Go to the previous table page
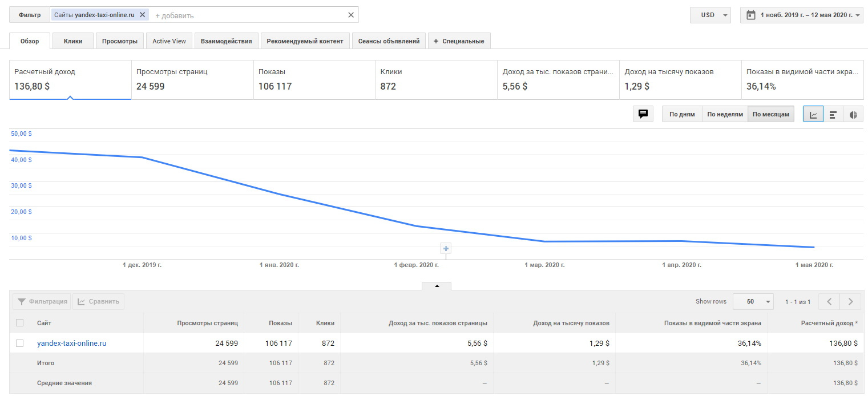 pos(829,302)
